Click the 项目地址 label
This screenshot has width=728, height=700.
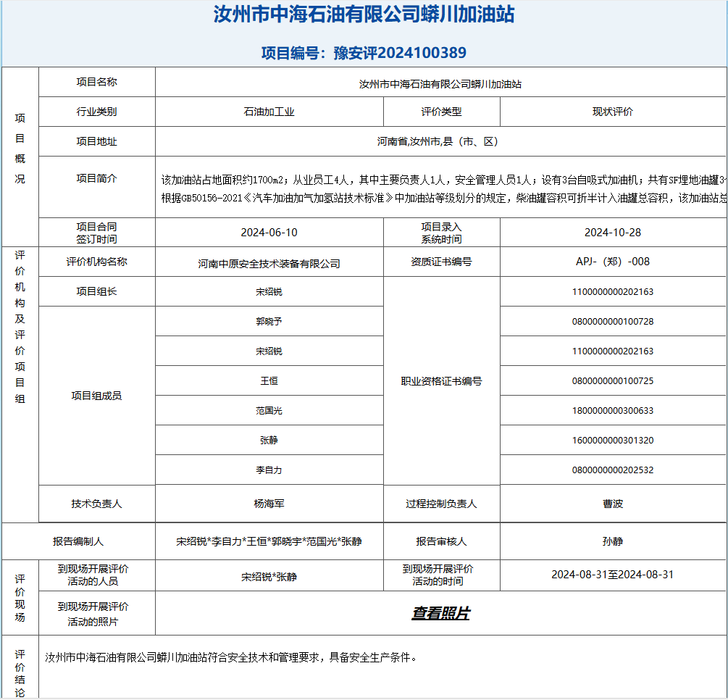[96, 141]
